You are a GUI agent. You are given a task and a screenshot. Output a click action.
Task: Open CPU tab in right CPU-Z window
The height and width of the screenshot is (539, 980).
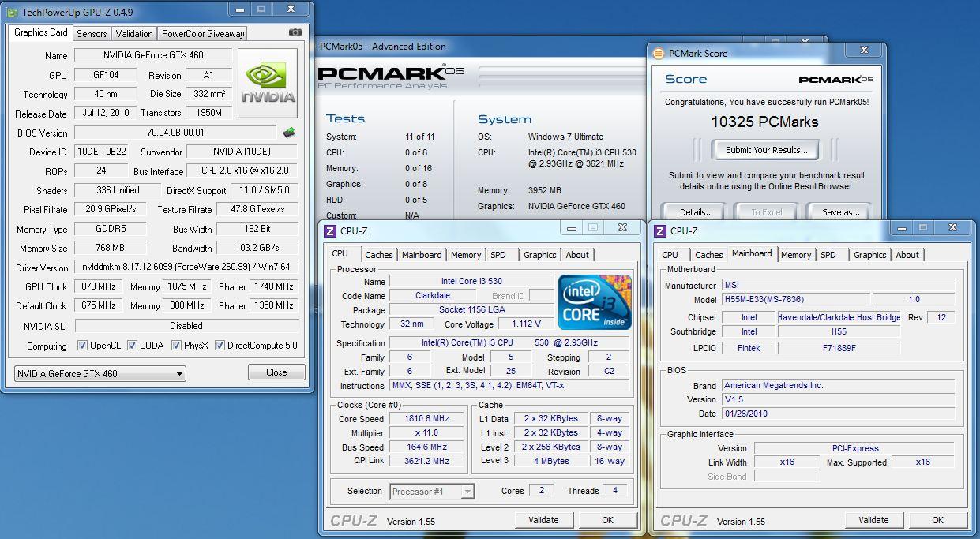pyautogui.click(x=670, y=255)
